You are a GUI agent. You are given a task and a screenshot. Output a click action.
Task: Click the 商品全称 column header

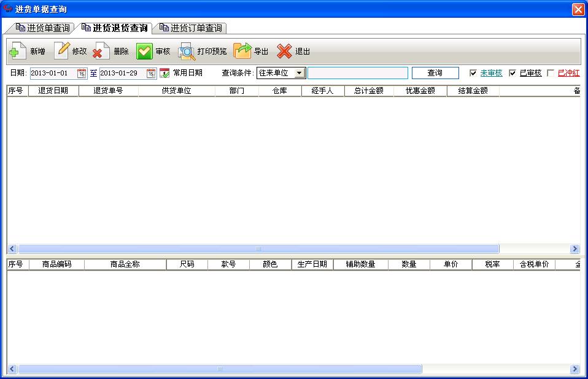[125, 264]
